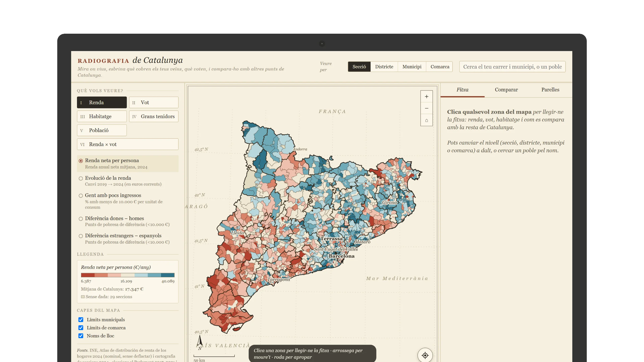Uncheck Límits municipals layer
This screenshot has height=362, width=644.
pyautogui.click(x=81, y=320)
